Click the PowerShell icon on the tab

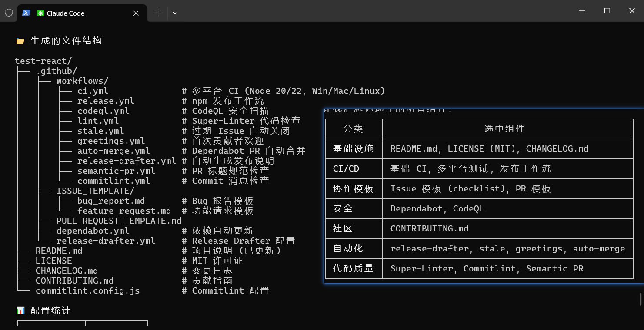coord(26,13)
